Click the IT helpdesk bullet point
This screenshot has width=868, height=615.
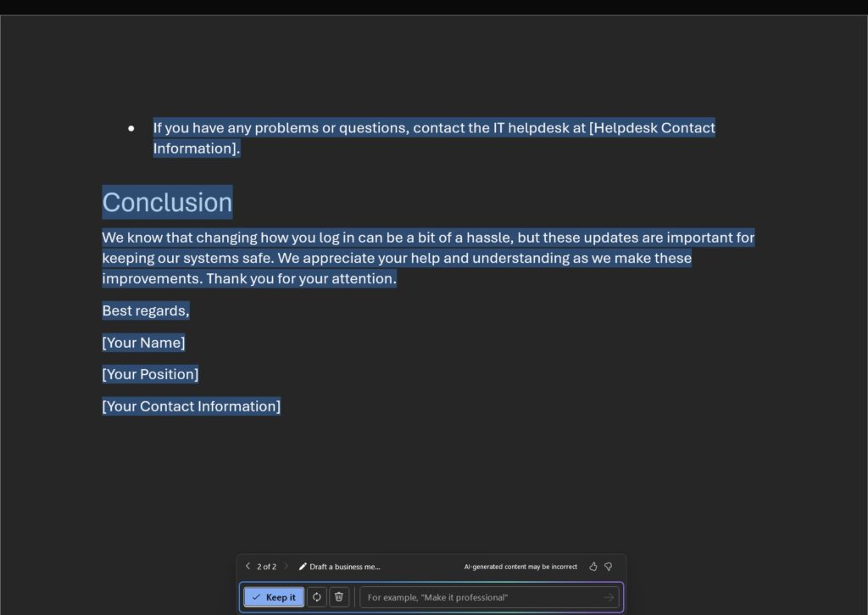pos(433,128)
